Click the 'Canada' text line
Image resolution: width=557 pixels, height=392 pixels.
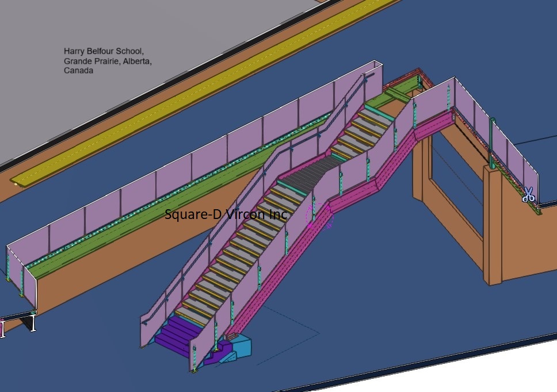[x=78, y=71]
